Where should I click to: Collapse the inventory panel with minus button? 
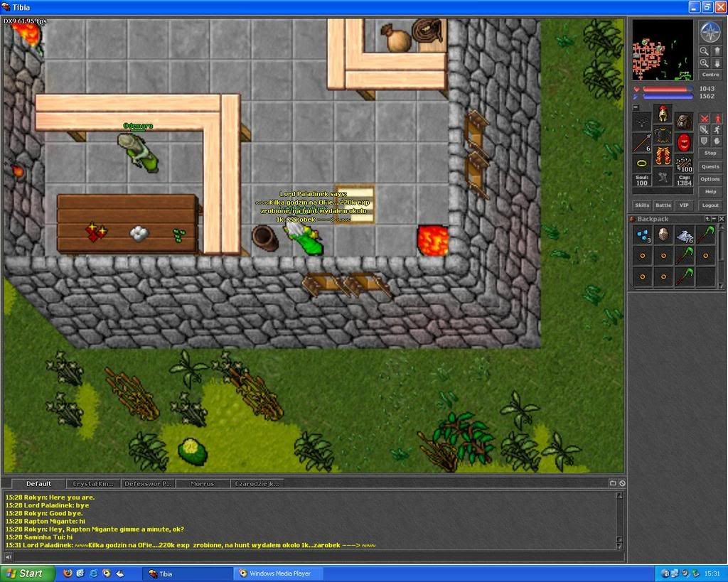pyautogui.click(x=636, y=108)
